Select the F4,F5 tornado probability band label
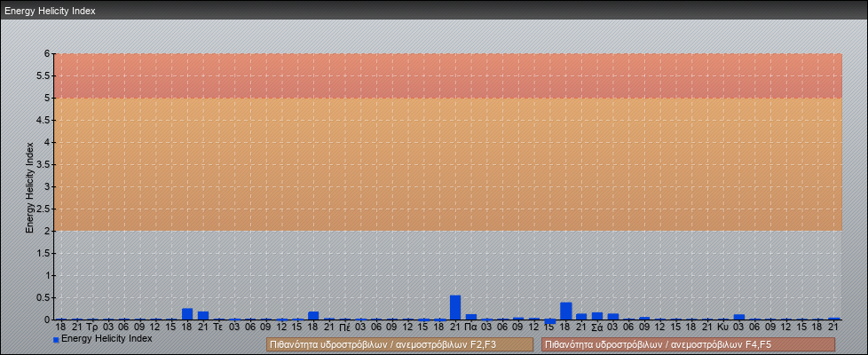This screenshot has height=355, width=868. (689, 344)
